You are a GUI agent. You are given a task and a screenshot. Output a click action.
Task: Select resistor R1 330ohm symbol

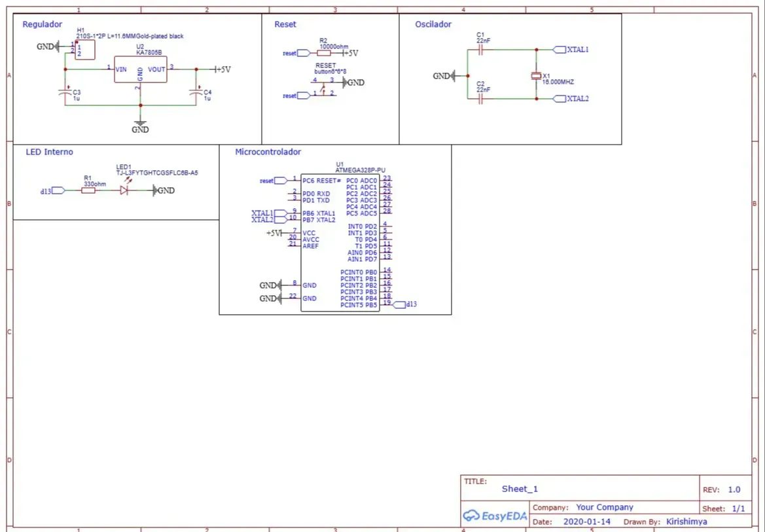(x=88, y=190)
